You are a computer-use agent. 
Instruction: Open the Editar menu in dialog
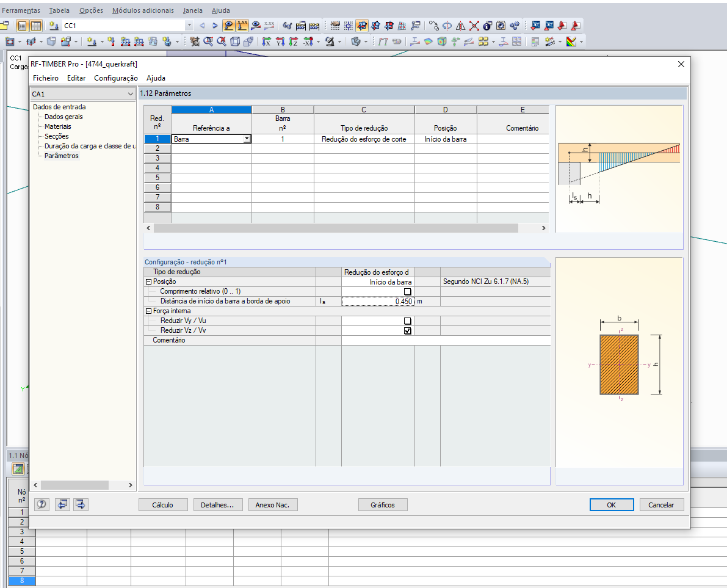point(76,78)
